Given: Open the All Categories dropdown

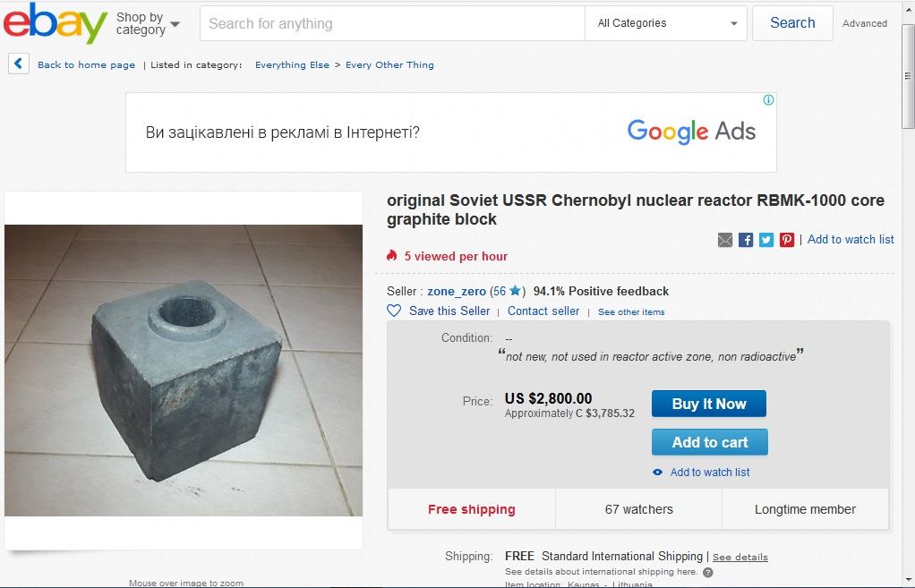Looking at the screenshot, I should 666,23.
